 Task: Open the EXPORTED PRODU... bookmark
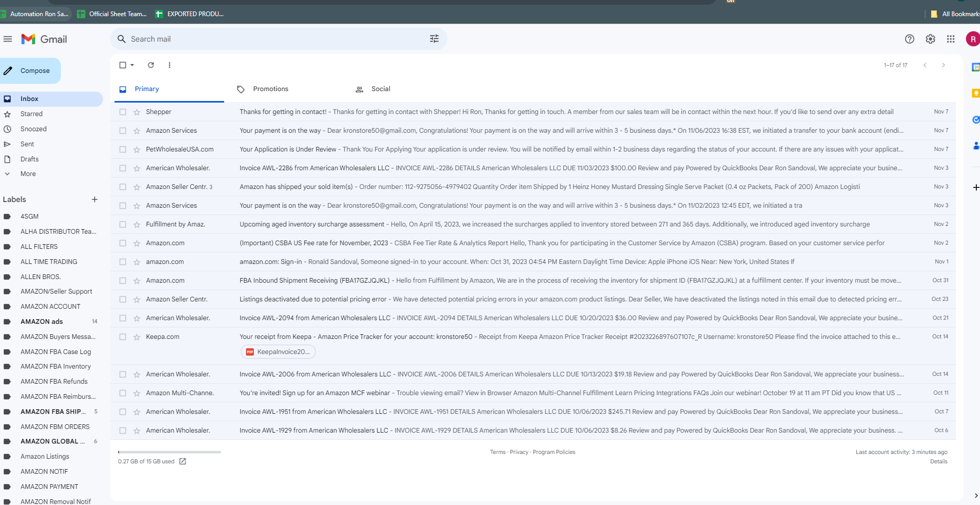190,14
